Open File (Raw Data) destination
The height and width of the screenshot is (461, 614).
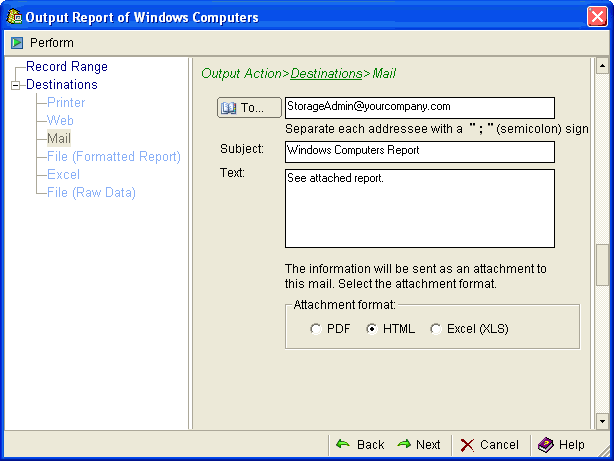coord(91,192)
